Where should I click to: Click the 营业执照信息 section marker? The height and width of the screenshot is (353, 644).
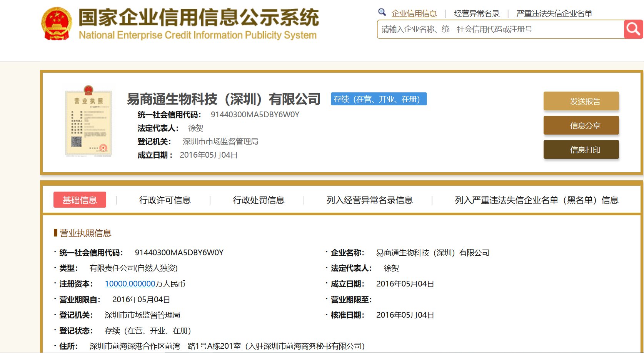[x=83, y=233]
